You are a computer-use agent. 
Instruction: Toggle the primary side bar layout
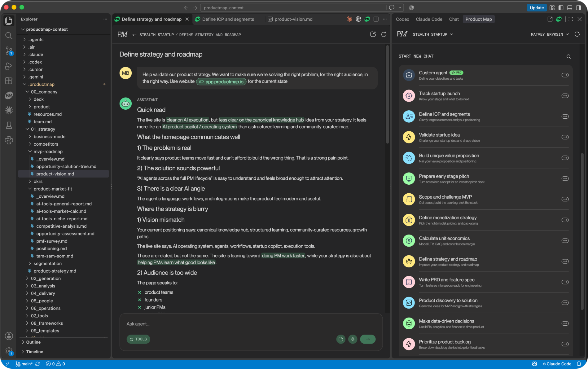pos(561,8)
